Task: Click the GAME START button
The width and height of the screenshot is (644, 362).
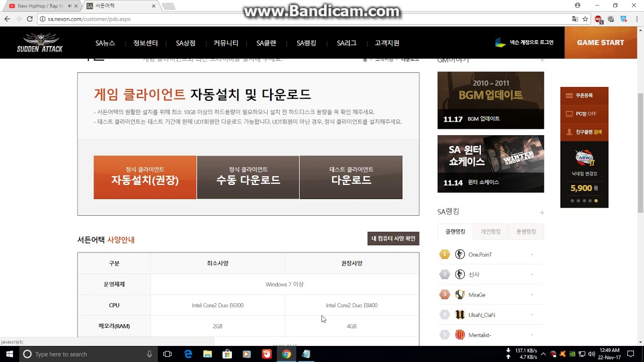Action: coord(600,43)
